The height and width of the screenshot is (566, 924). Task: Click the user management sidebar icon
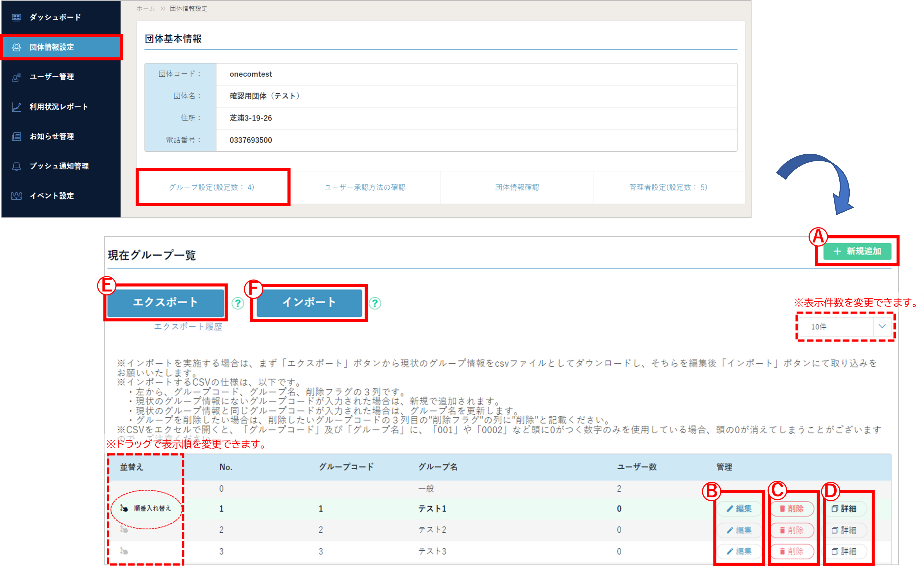click(x=16, y=77)
